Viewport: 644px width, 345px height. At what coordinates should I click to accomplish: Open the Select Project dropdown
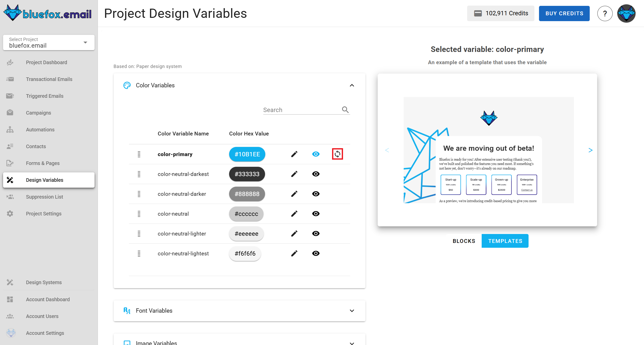coord(49,43)
